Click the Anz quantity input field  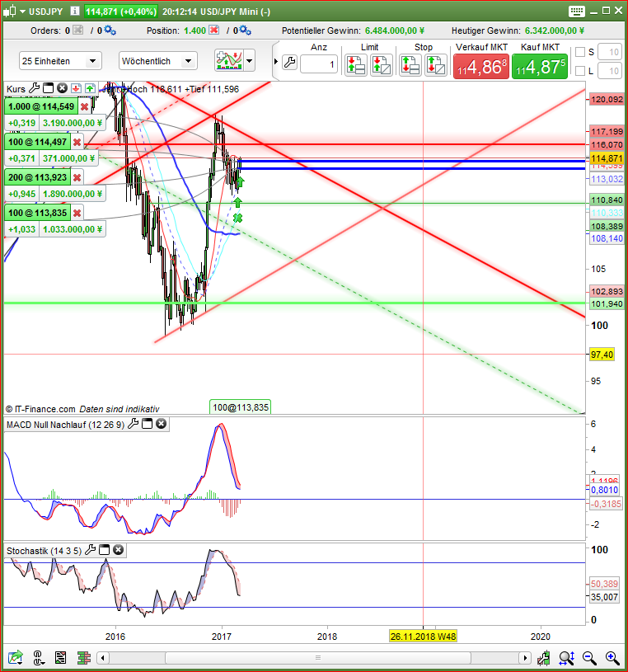(319, 64)
